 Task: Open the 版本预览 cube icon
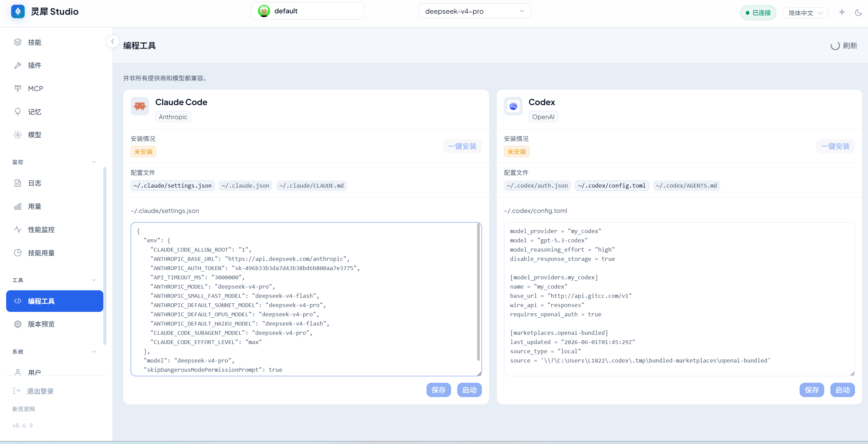click(x=18, y=324)
